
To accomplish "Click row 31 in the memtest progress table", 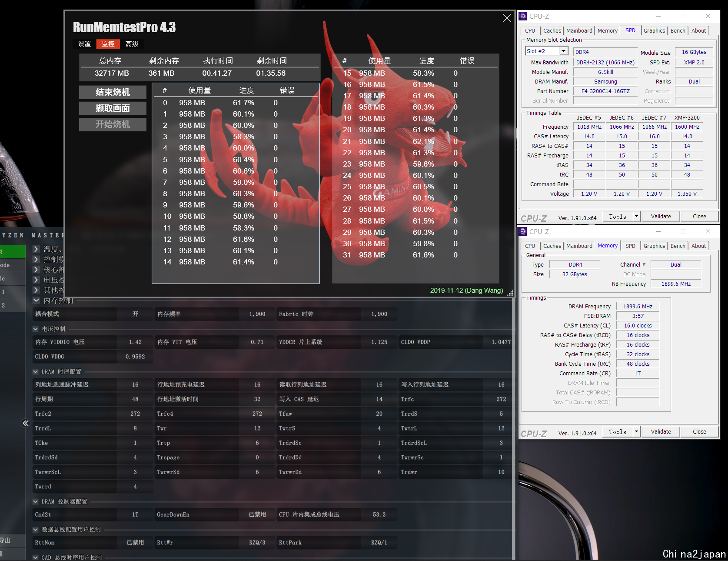I will pos(415,255).
